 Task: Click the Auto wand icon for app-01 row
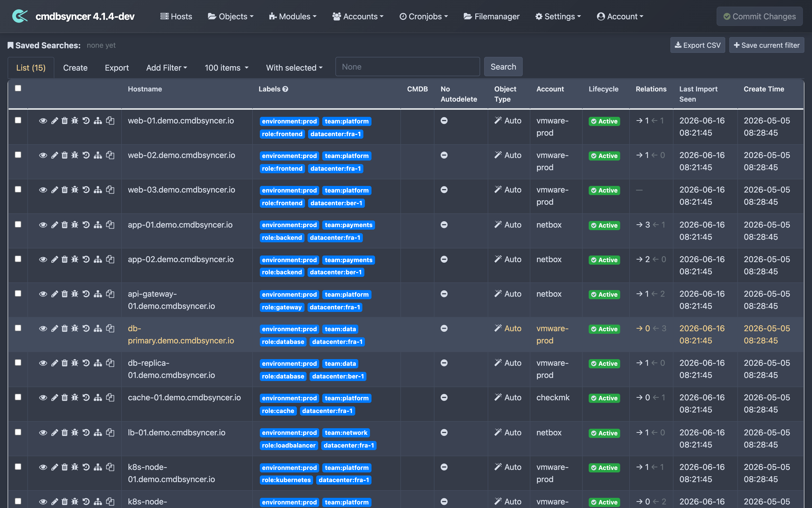pyautogui.click(x=498, y=225)
